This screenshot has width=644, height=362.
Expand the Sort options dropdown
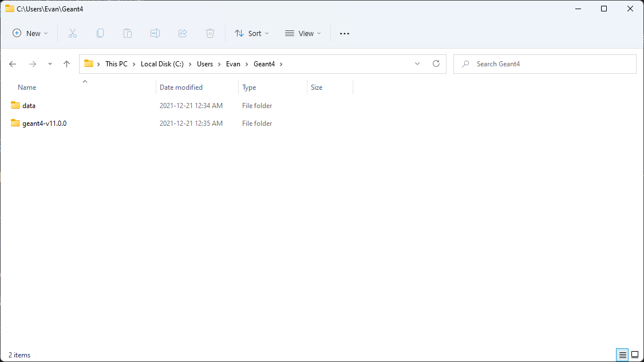(251, 33)
